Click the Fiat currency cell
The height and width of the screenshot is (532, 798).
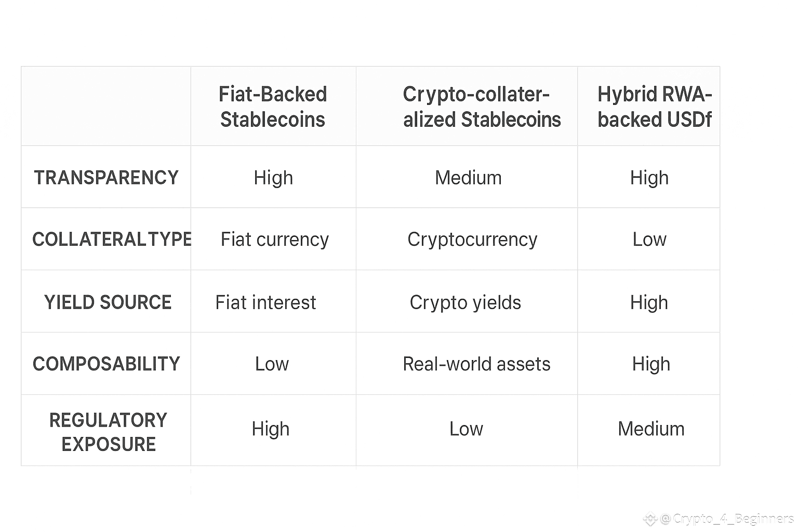coord(274,240)
